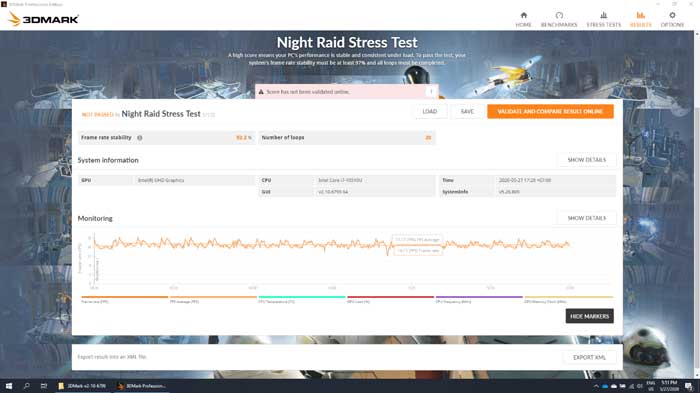The height and width of the screenshot is (393, 700).
Task: Toggle the Frame rate (FPS) graph legend
Action: click(125, 299)
